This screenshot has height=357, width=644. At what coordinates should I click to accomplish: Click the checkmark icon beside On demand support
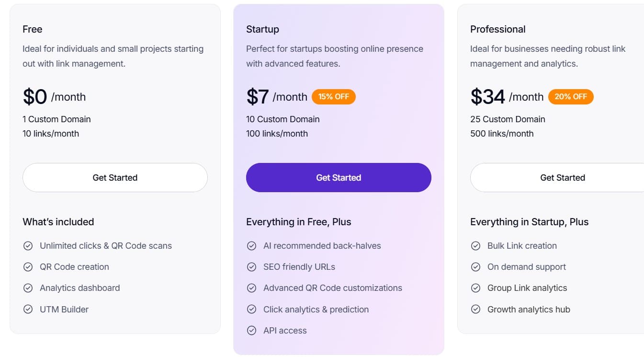(x=475, y=267)
